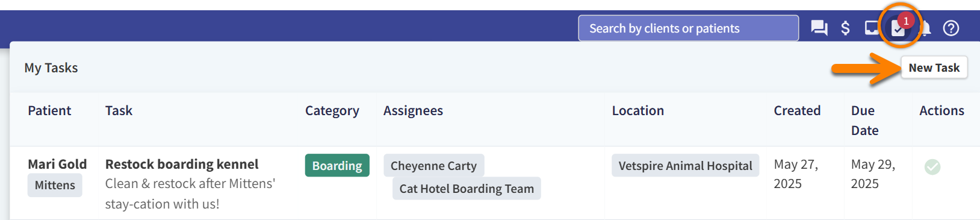Open the notifications bell icon
The height and width of the screenshot is (220, 980).
[x=926, y=28]
